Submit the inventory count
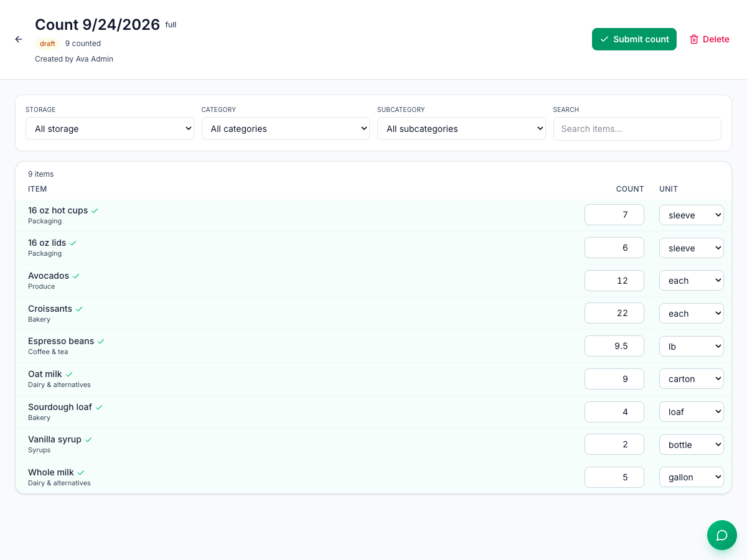Screen dimensions: 747x560 [634, 39]
